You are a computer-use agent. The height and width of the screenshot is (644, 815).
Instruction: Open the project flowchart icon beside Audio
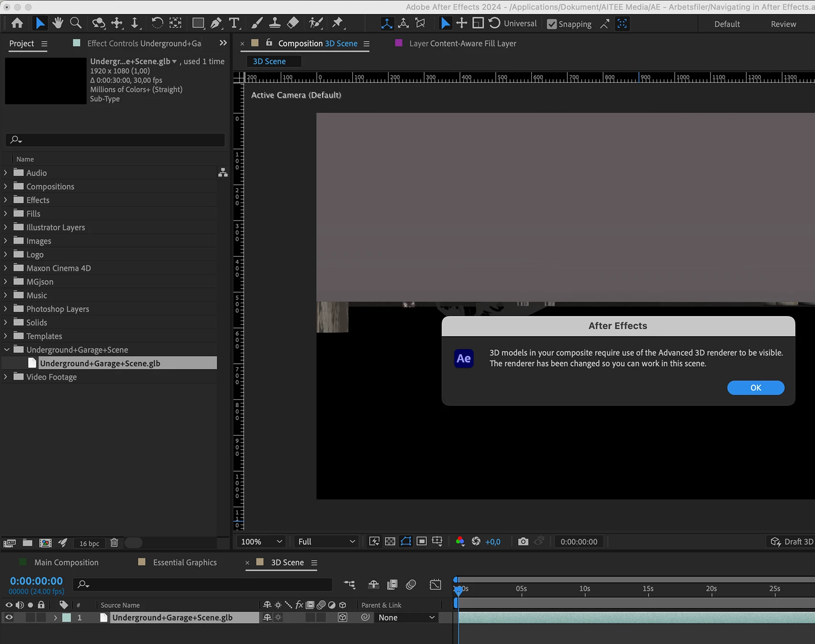(x=222, y=173)
